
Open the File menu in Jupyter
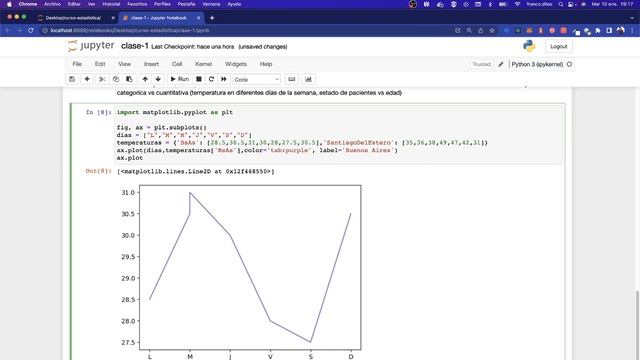[77, 64]
